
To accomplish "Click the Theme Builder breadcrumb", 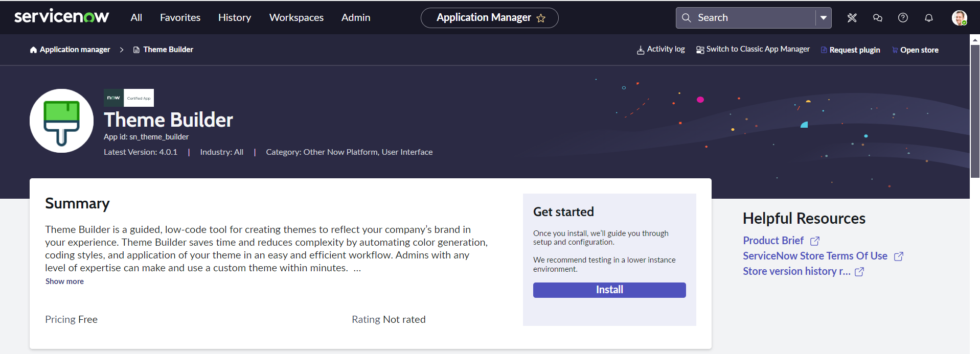I will 163,50.
